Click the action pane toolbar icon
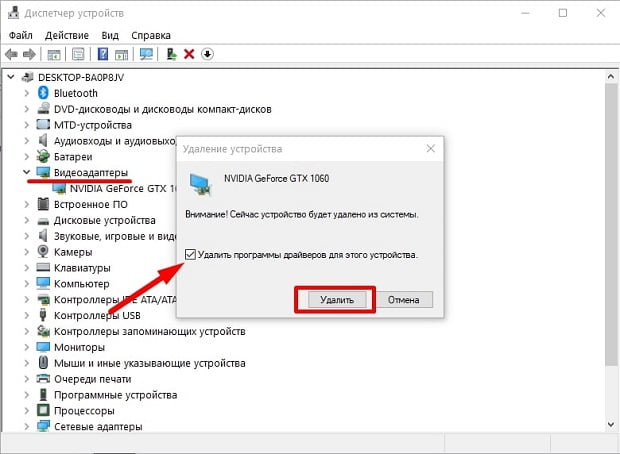Screen dimensions: 620x454 (x=121, y=54)
